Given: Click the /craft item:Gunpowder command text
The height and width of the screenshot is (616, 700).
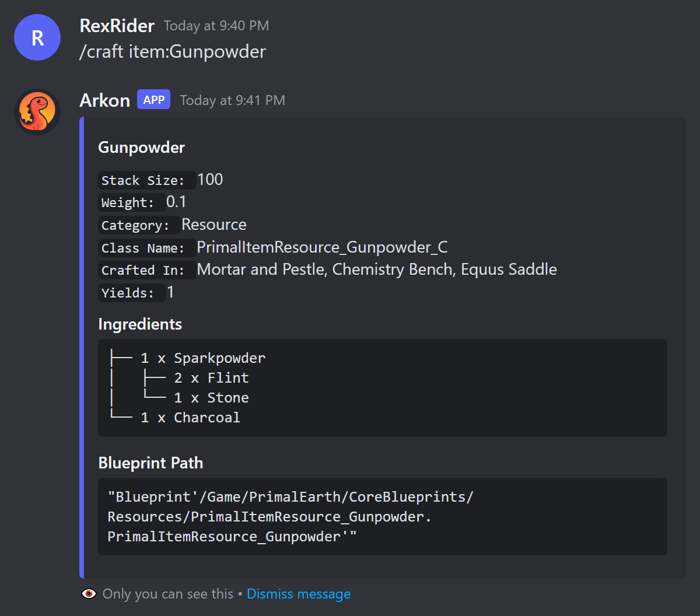Looking at the screenshot, I should coord(173,51).
